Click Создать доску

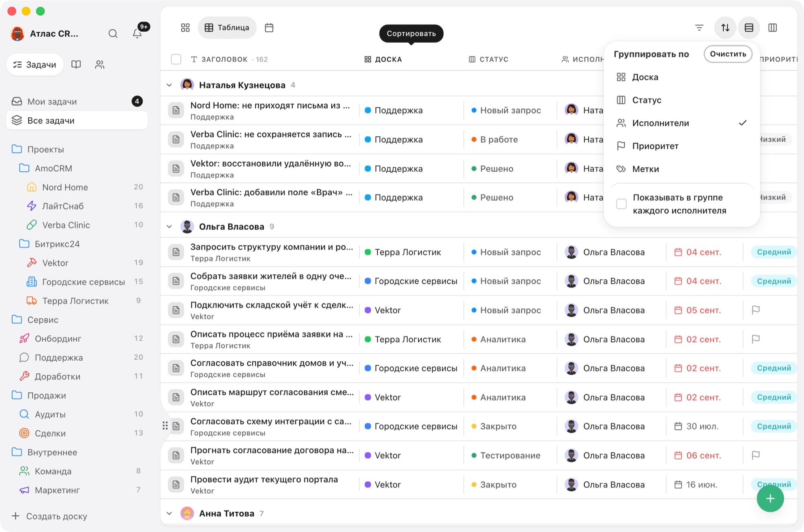[x=50, y=516]
